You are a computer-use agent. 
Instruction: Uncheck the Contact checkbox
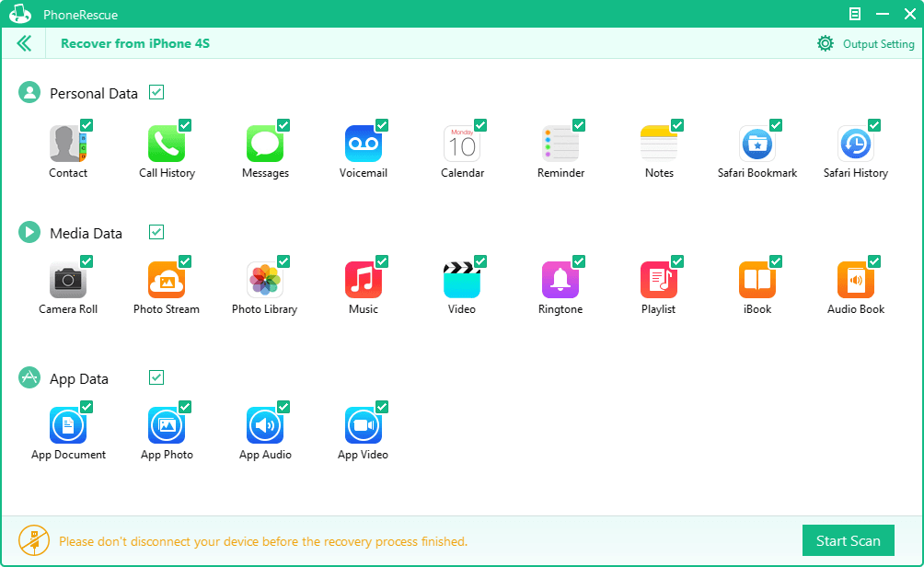click(87, 125)
